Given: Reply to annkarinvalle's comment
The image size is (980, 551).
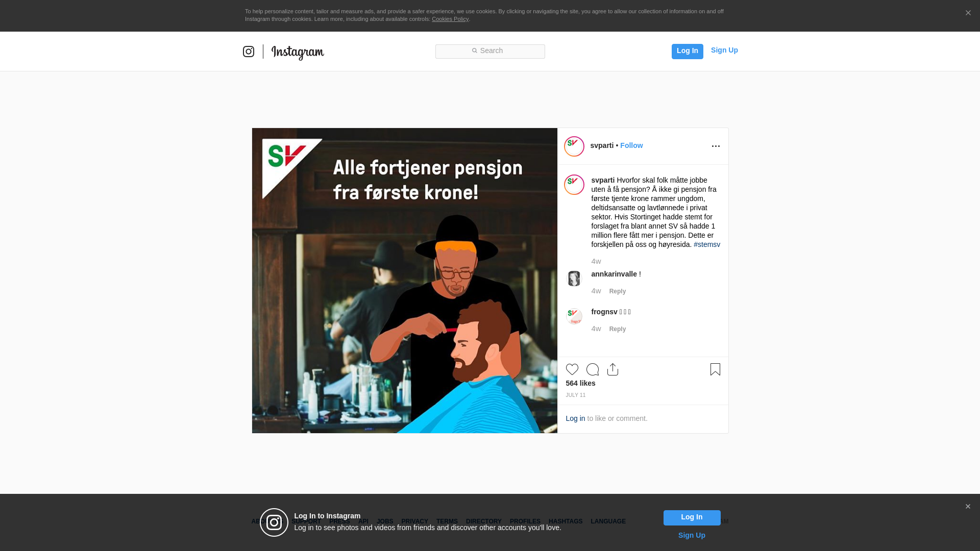Looking at the screenshot, I should tap(618, 291).
